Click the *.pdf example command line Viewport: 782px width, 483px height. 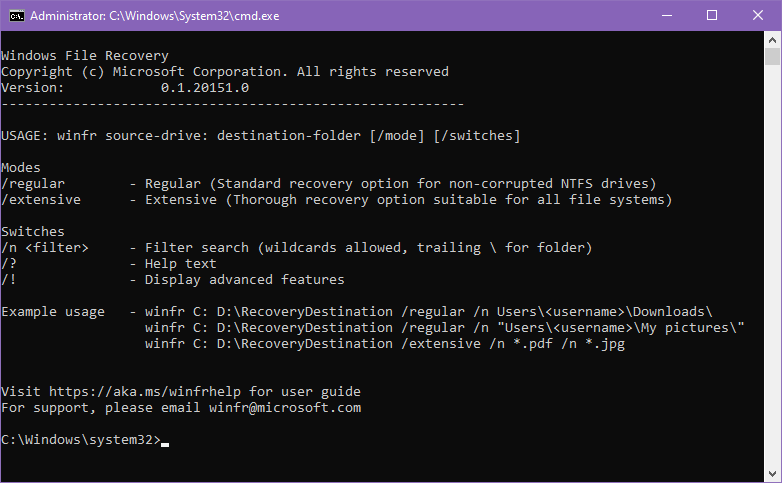[x=385, y=344]
